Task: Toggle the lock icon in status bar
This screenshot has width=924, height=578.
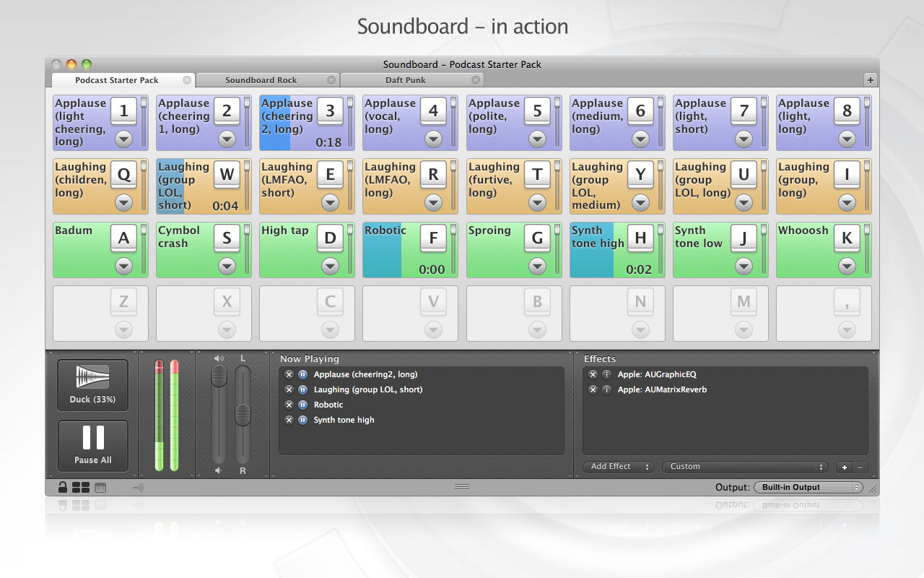Action: pos(63,487)
